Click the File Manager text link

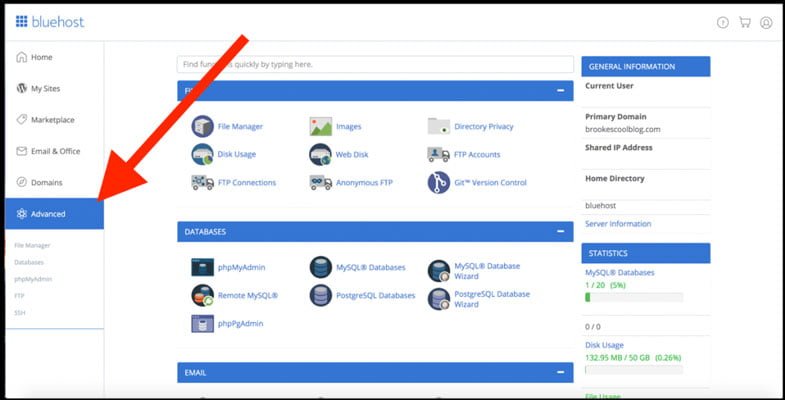coord(240,127)
